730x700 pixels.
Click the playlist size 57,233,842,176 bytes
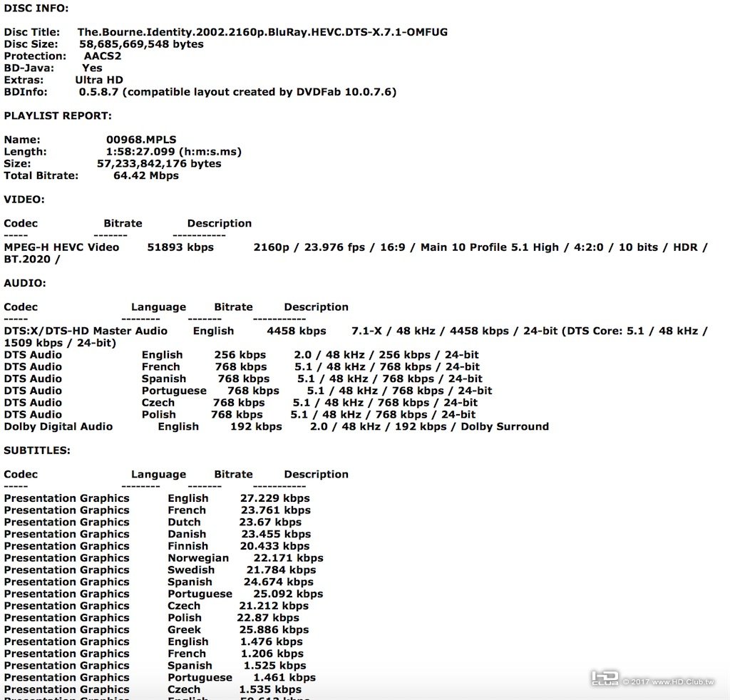(159, 164)
